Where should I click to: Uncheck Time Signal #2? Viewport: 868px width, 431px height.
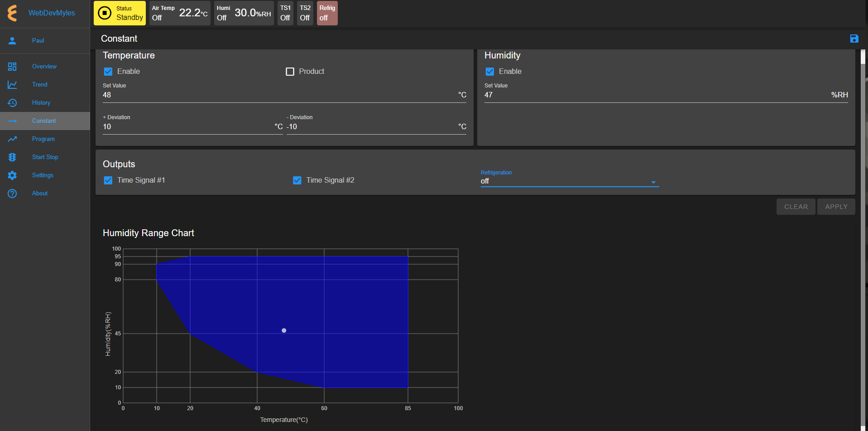coord(297,180)
